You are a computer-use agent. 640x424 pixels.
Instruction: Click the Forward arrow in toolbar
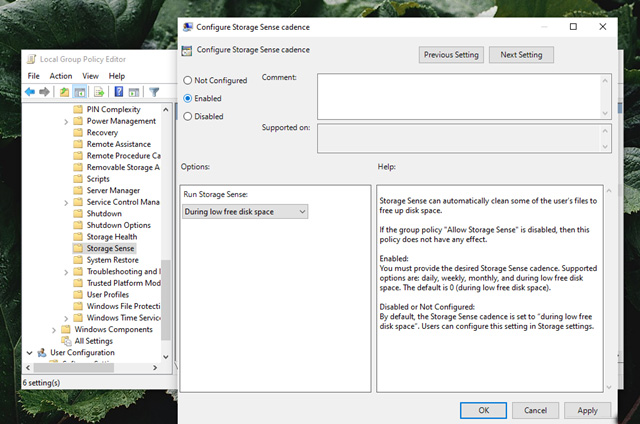point(46,92)
